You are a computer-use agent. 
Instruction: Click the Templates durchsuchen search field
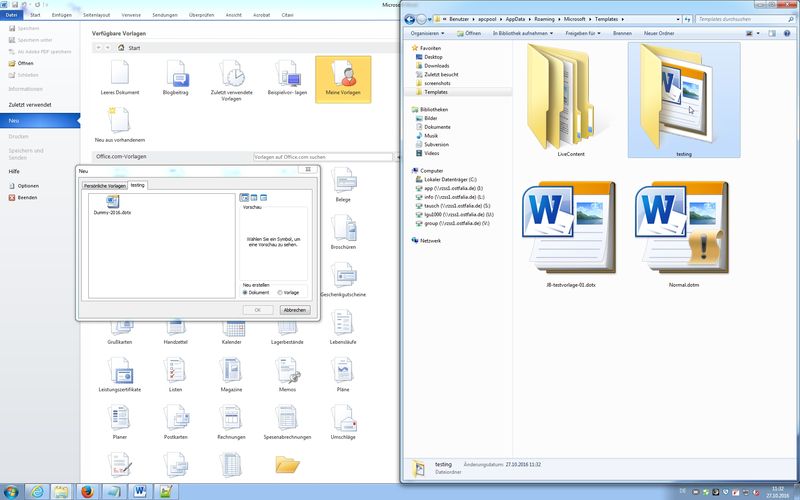pyautogui.click(x=740, y=19)
